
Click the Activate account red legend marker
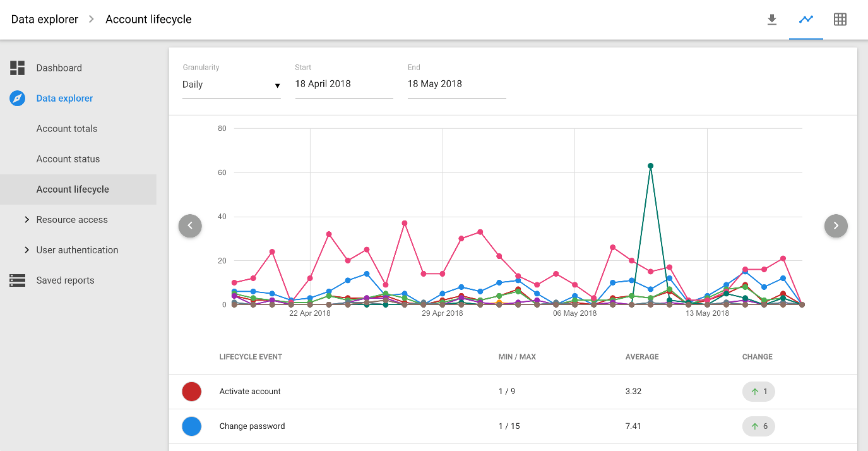click(191, 392)
